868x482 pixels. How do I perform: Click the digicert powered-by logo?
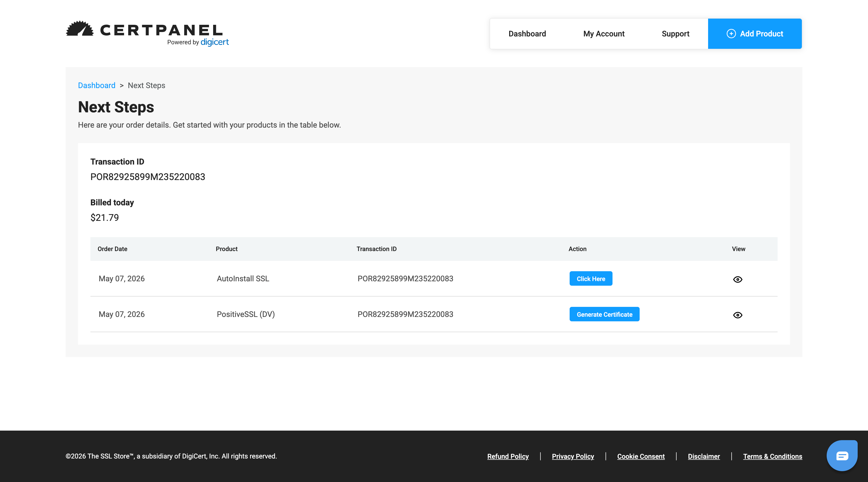pyautogui.click(x=214, y=42)
